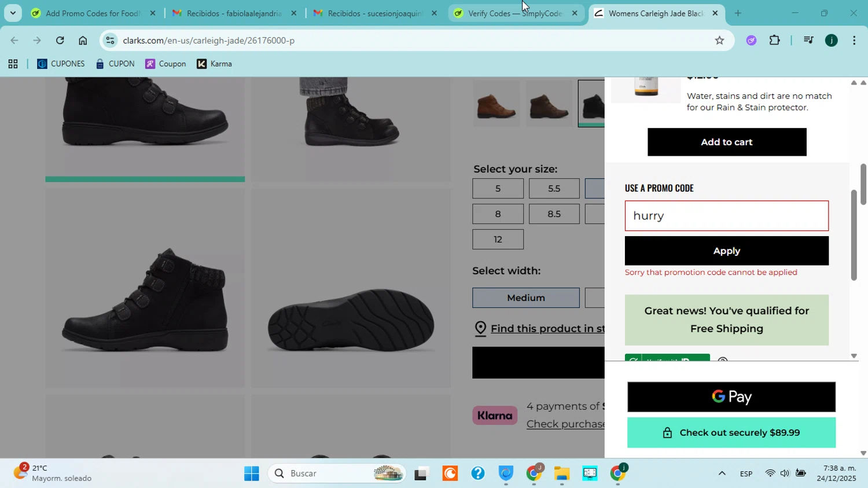The height and width of the screenshot is (488, 868).
Task: Select size 12
Action: (498, 240)
